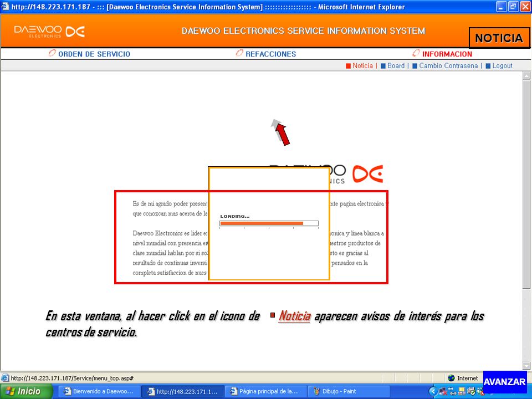This screenshot has height=399, width=532.
Task: Click the blue square before Board
Action: pyautogui.click(x=383, y=66)
